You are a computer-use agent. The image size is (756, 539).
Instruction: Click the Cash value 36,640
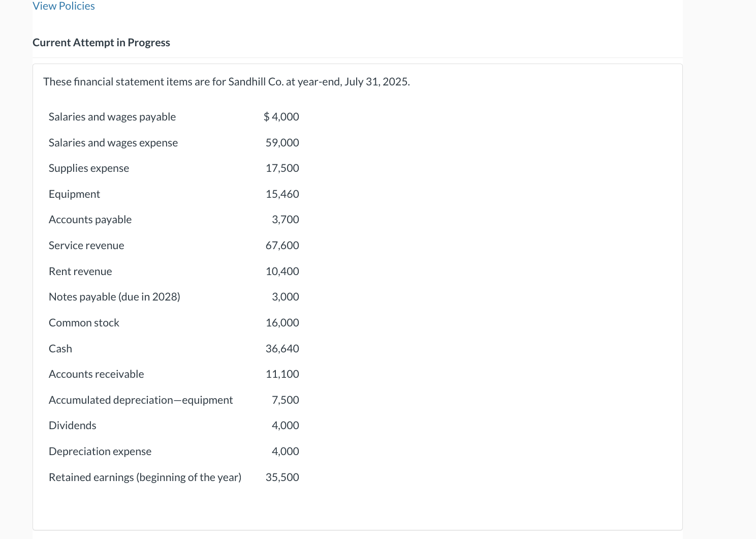pyautogui.click(x=282, y=348)
